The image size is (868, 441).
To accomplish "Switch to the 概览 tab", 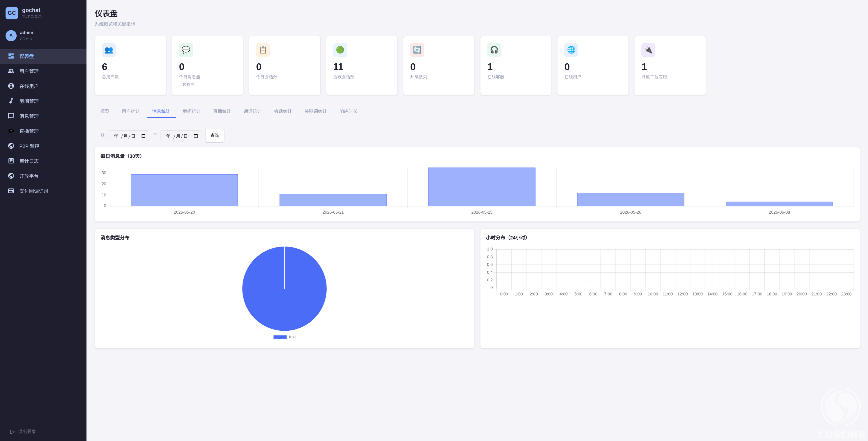I will click(105, 111).
